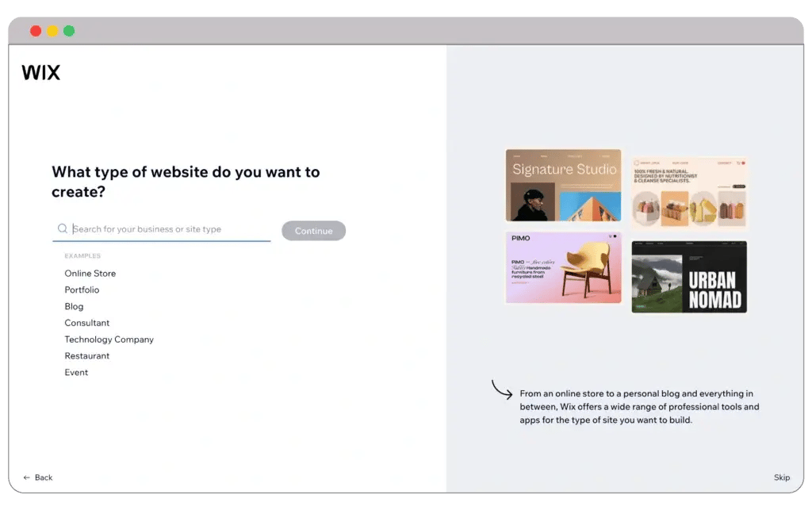Pick the Blog site type

pyautogui.click(x=74, y=307)
